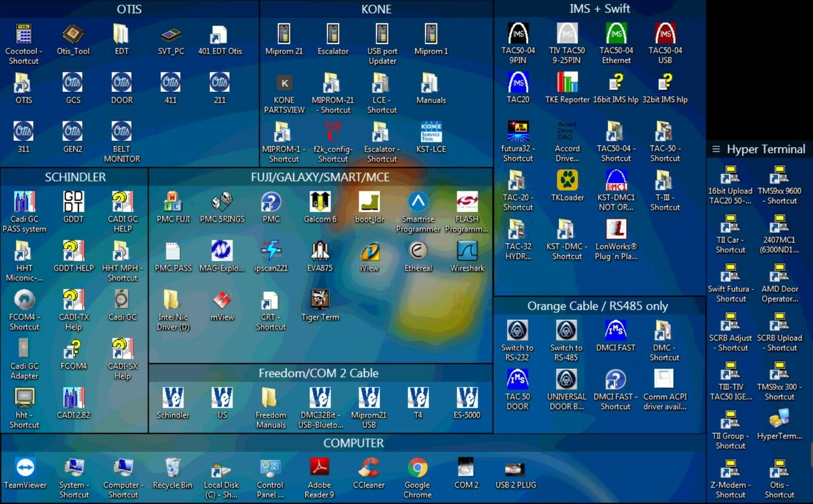Open Hyper Terminal hamburger menu
Screen dimensions: 813x504
[x=716, y=149]
